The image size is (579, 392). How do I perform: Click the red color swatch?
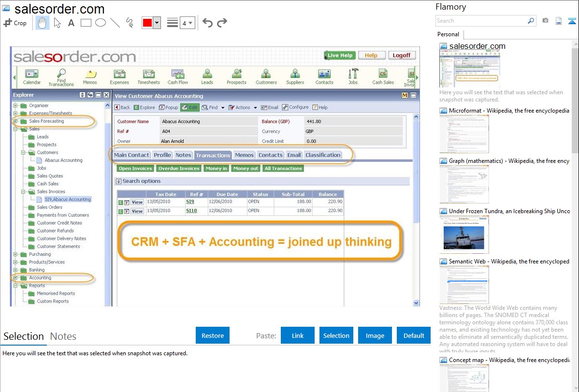[147, 23]
